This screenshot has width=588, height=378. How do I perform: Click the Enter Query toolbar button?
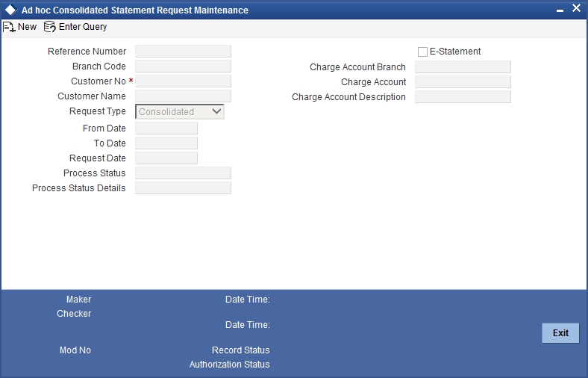[x=75, y=27]
